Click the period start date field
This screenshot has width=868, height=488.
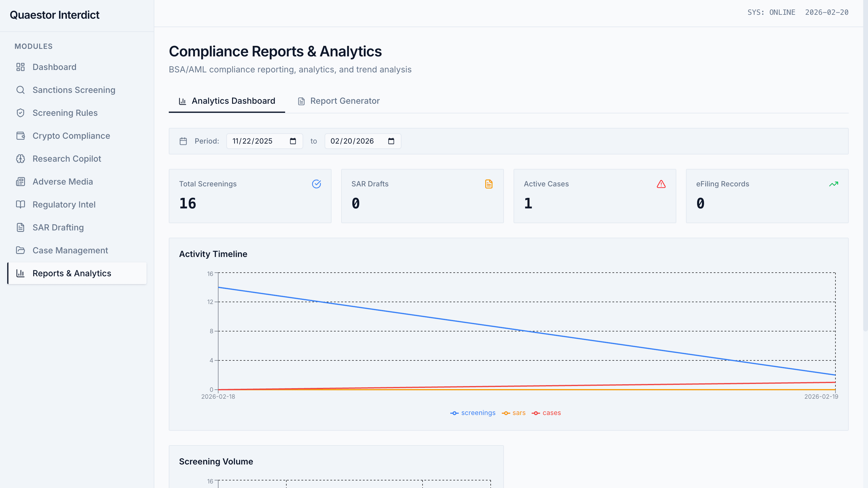click(x=253, y=141)
